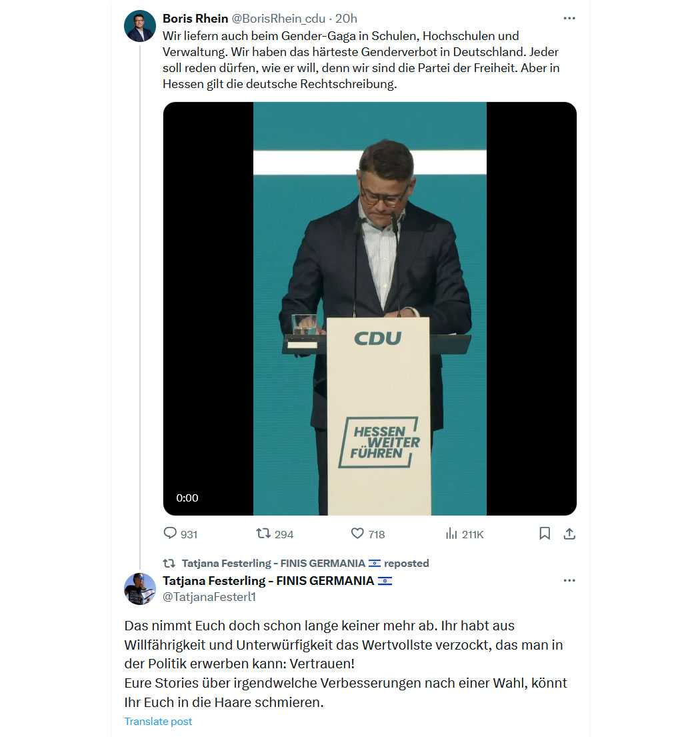Open the three-dot menu on Boris Rhein's post

(x=569, y=18)
